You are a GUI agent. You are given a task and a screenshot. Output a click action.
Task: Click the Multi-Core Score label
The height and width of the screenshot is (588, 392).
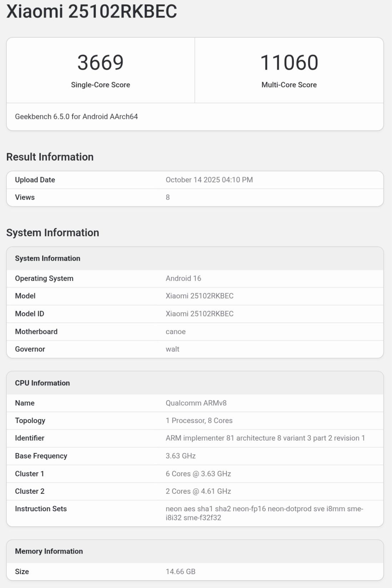(x=289, y=85)
